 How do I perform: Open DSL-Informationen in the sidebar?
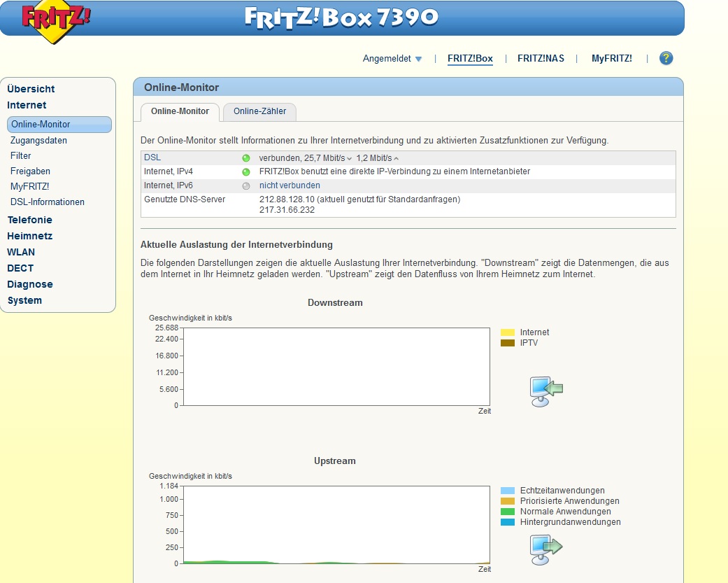[48, 202]
